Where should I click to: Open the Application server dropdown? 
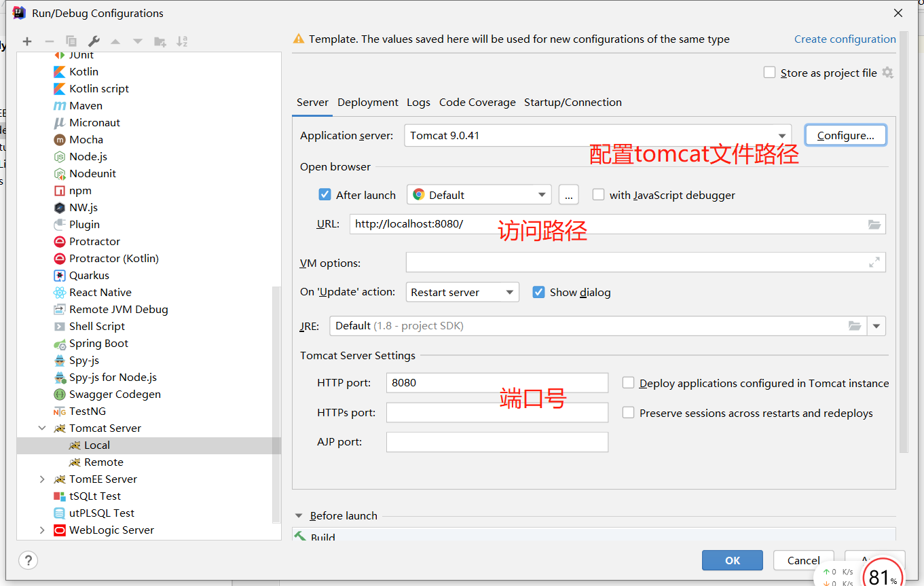(x=783, y=135)
